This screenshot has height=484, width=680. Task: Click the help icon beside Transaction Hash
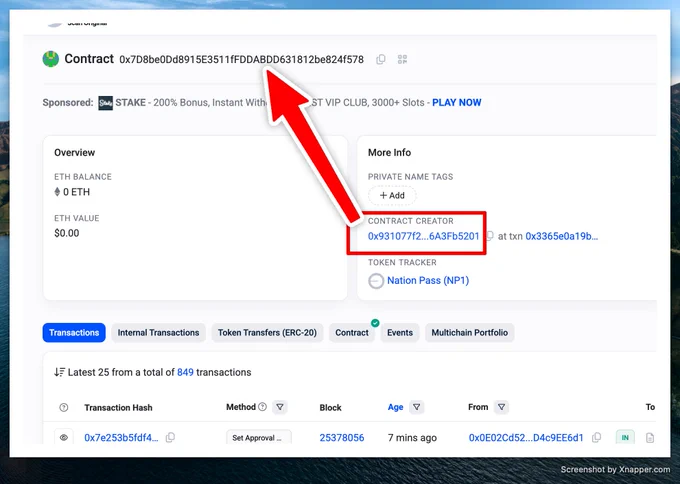[x=64, y=407]
